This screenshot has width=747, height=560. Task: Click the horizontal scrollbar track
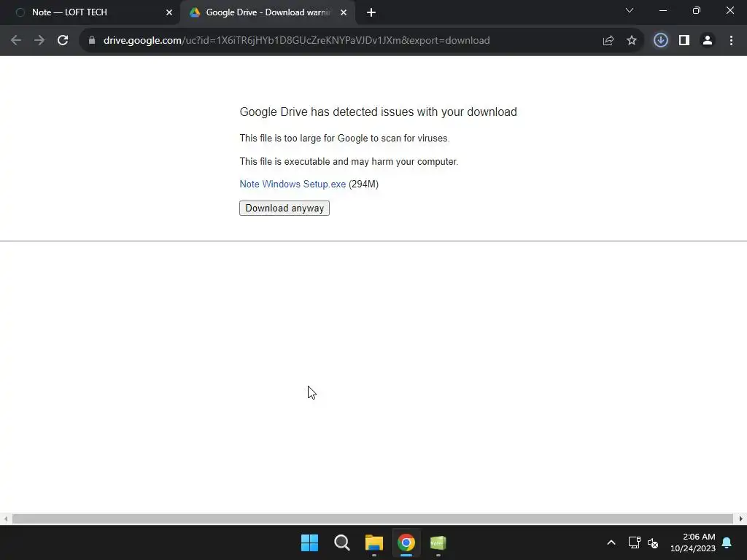373,518
